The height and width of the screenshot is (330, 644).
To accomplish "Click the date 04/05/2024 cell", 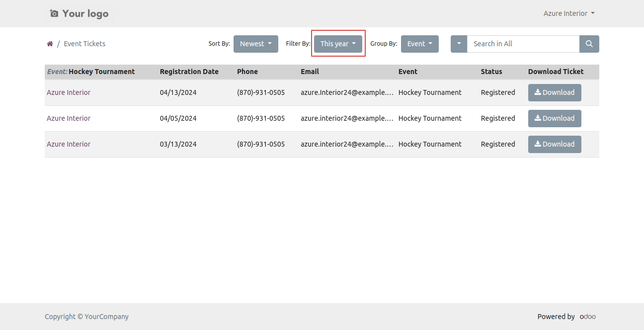I will pos(178,118).
